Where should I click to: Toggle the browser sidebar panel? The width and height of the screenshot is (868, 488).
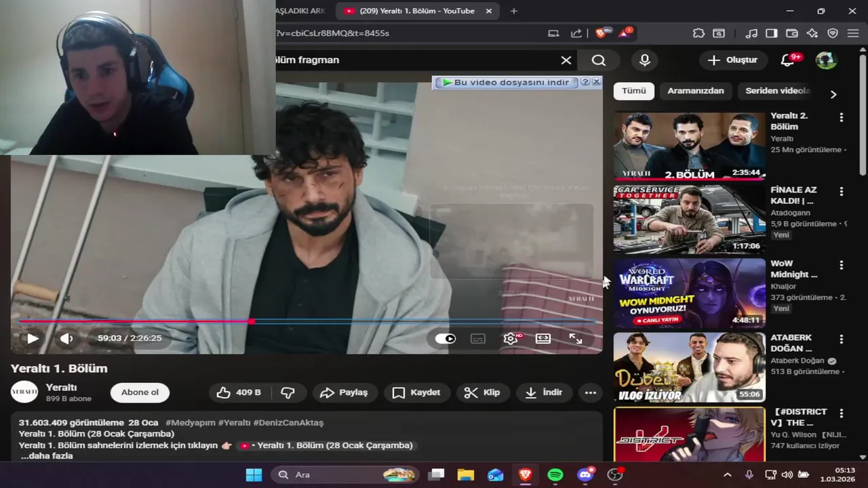(772, 33)
